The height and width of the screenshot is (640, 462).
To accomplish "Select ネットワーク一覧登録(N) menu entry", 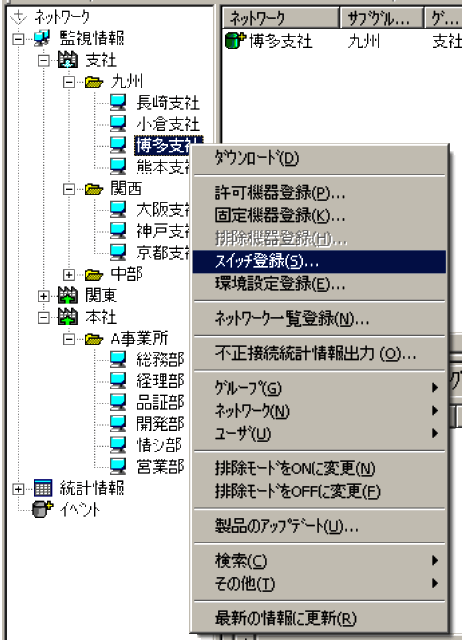I will click(x=319, y=319).
